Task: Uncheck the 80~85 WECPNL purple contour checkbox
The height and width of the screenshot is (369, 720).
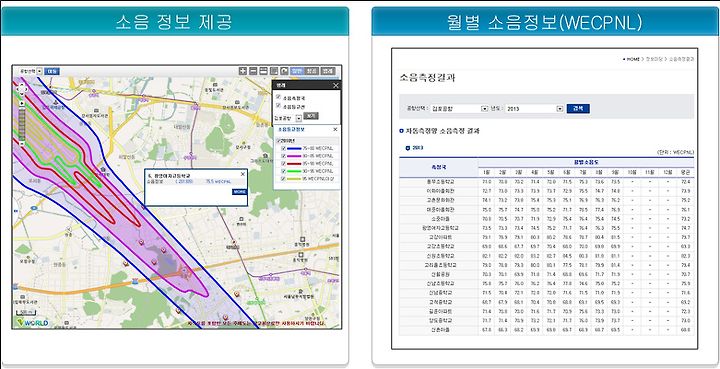Action: click(283, 156)
